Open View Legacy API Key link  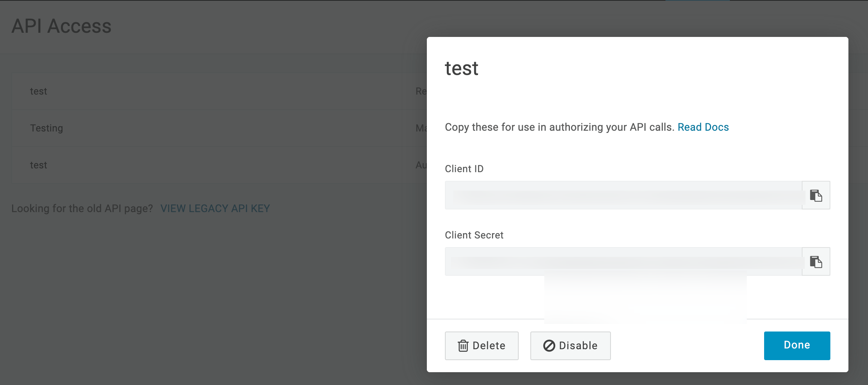coord(215,208)
